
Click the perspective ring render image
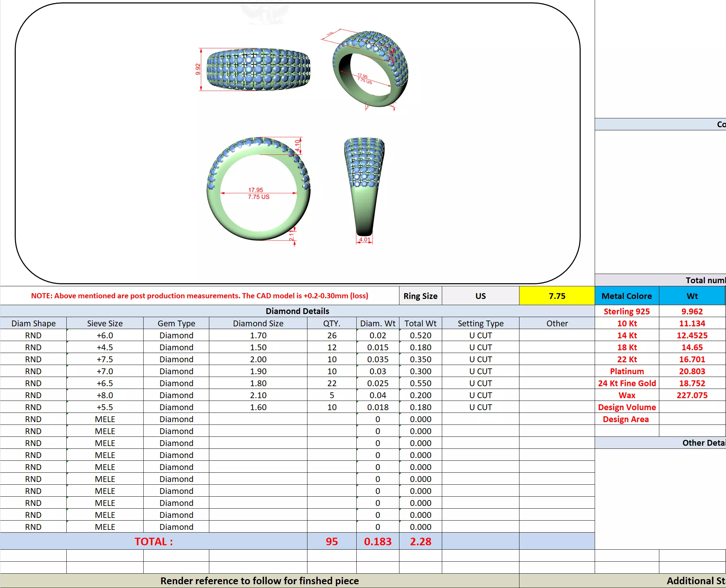[x=370, y=69]
